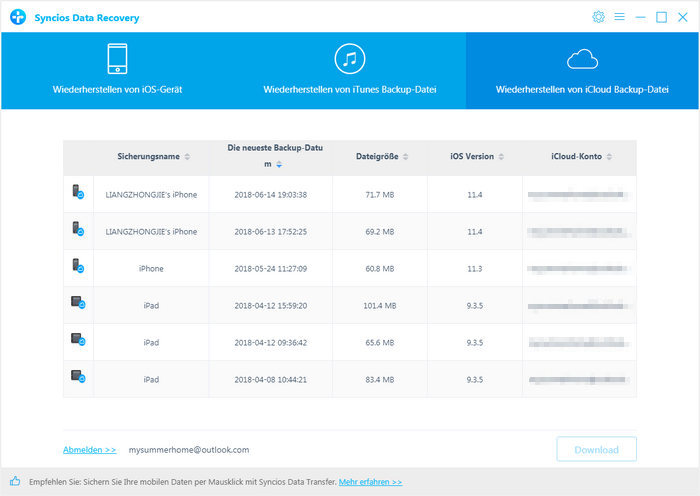This screenshot has width=700, height=496.
Task: Sort by iCloud-Konto column arrow
Action: (609, 157)
